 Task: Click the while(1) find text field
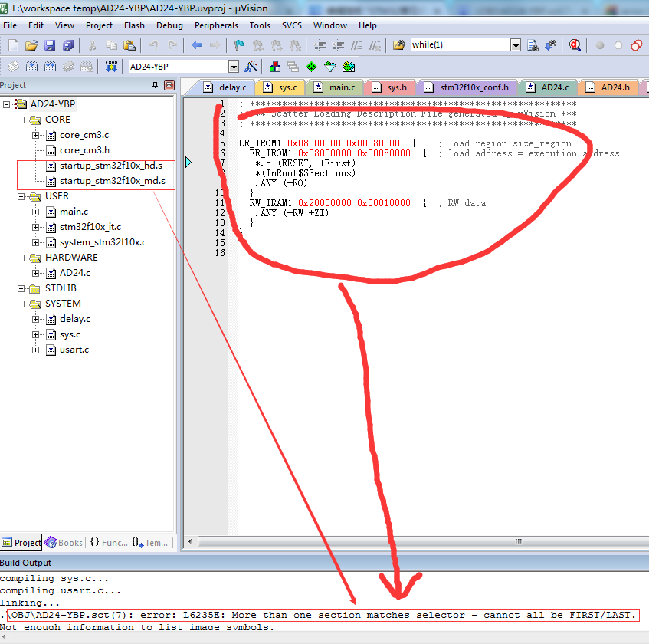461,45
